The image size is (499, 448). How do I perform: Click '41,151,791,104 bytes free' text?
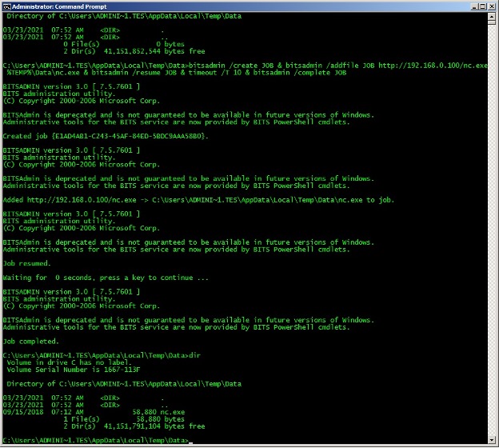coord(154,426)
